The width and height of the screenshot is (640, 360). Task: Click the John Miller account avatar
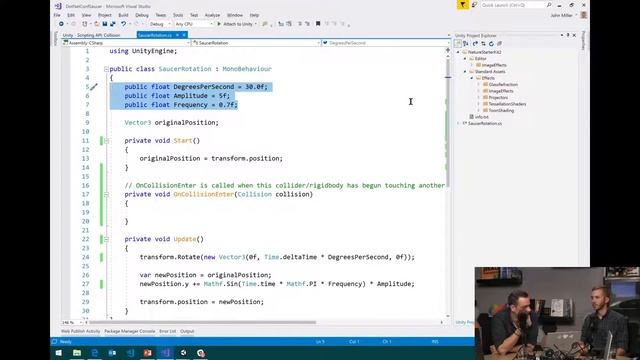[x=584, y=15]
